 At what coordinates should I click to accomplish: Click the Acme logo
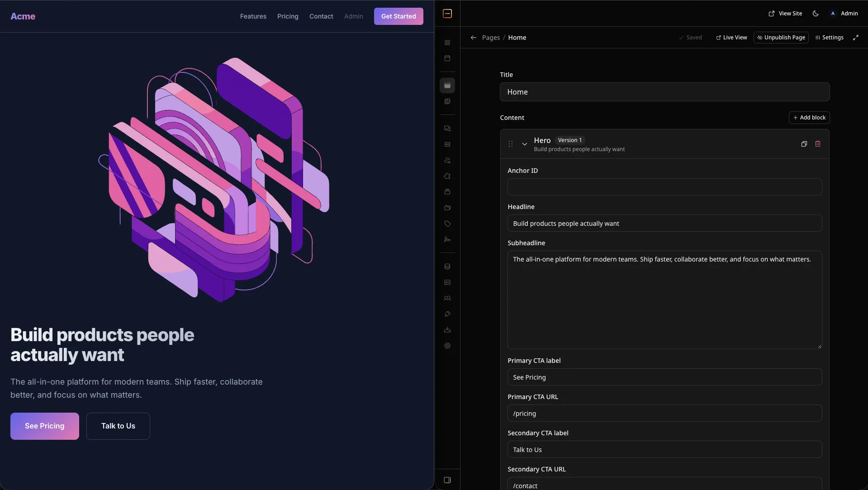coord(23,16)
